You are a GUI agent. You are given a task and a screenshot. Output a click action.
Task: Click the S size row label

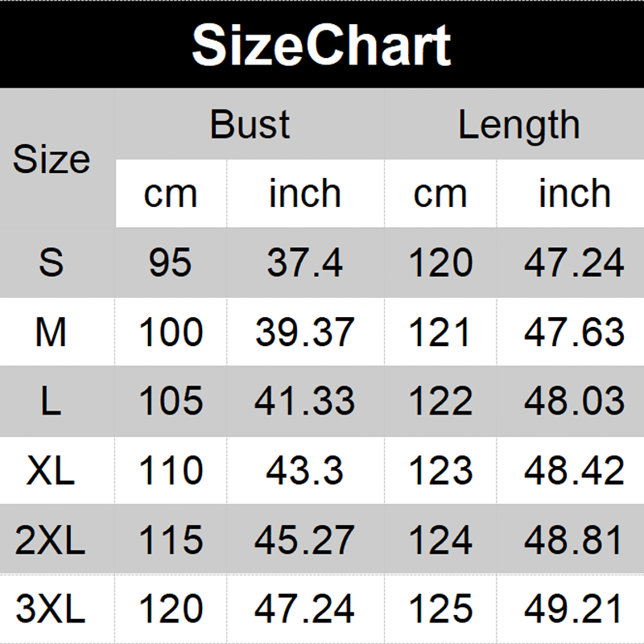pyautogui.click(x=52, y=263)
